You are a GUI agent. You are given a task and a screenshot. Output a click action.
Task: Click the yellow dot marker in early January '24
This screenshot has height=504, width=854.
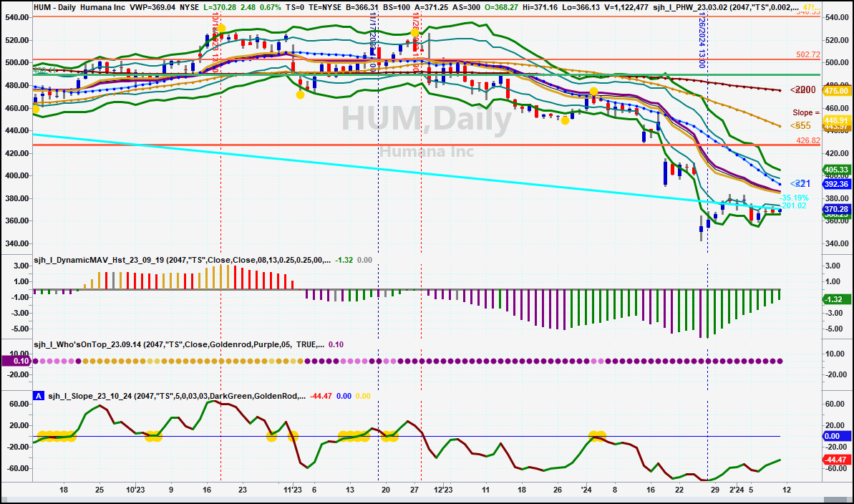click(593, 92)
